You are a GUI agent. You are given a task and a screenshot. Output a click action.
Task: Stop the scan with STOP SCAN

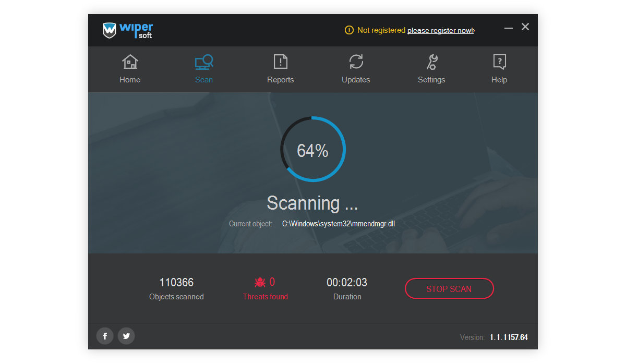click(x=449, y=288)
